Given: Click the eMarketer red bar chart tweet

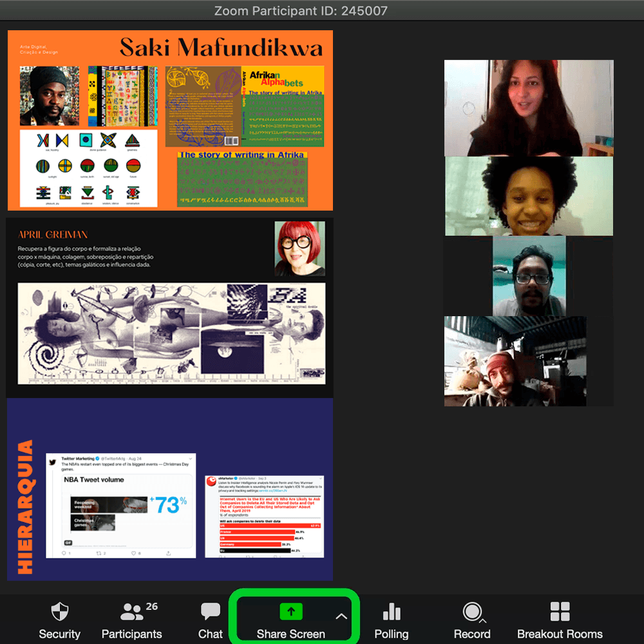Looking at the screenshot, I should coord(265,516).
